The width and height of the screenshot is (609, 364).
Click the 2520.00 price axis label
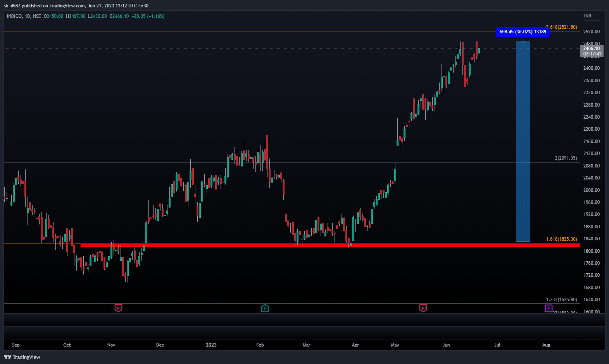pyautogui.click(x=592, y=32)
